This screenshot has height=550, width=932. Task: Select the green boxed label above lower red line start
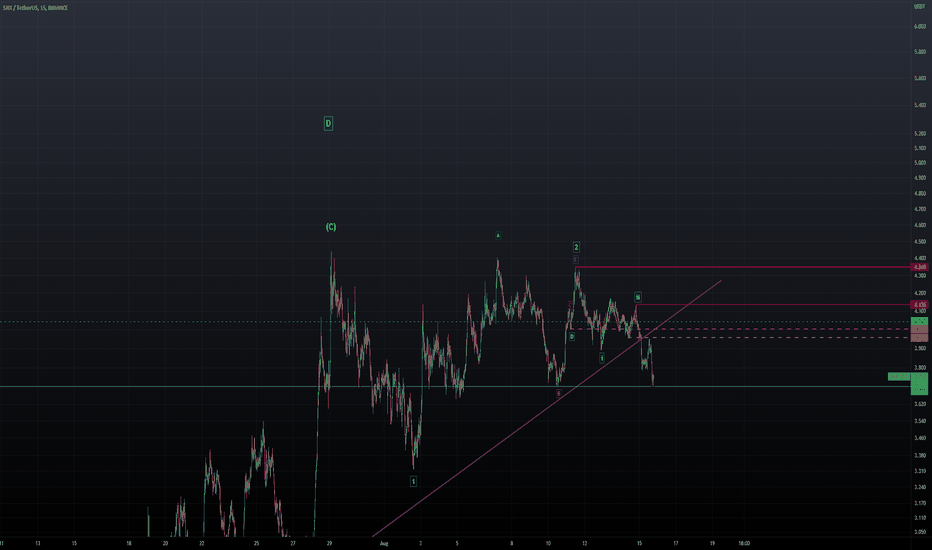click(x=637, y=297)
